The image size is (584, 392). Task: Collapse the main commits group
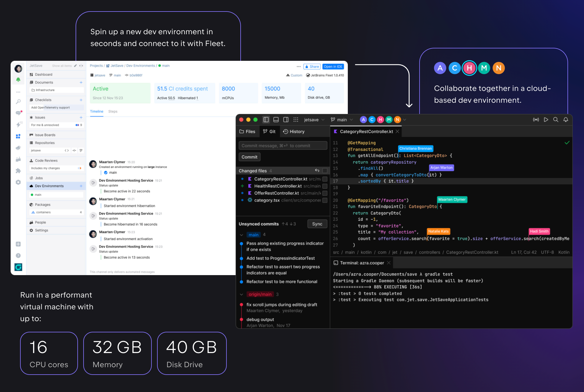(x=242, y=235)
